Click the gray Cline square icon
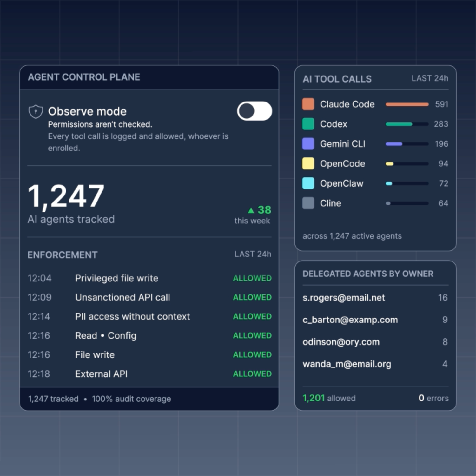This screenshot has height=476, width=476. tap(308, 203)
